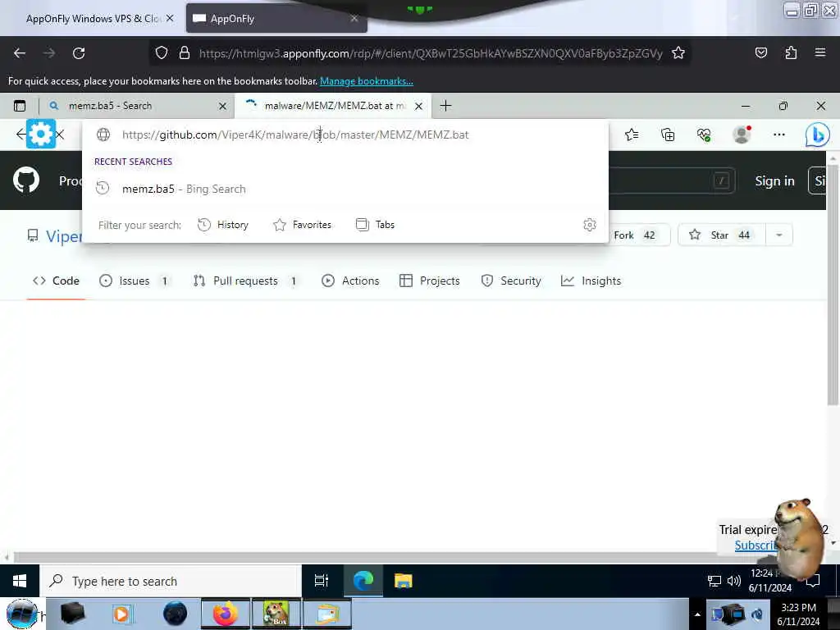Open Task View on remote taskbar
Viewport: 840px width, 630px height.
[322, 581]
